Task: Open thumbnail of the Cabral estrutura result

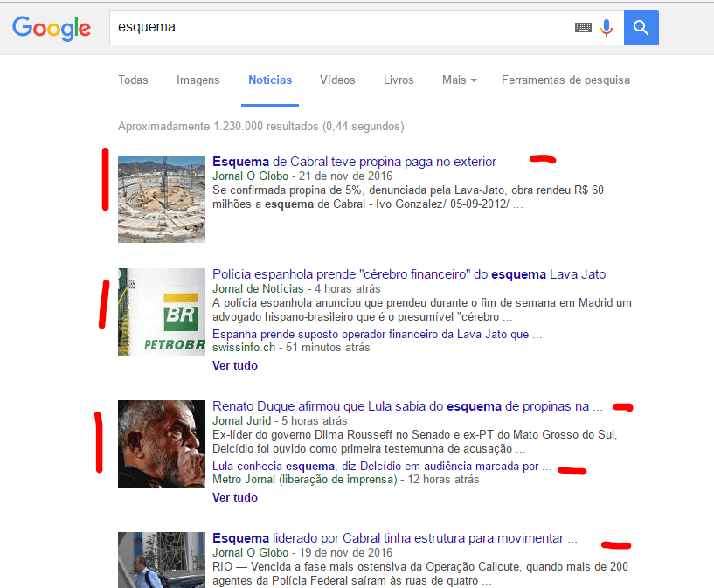Action: coord(162,560)
